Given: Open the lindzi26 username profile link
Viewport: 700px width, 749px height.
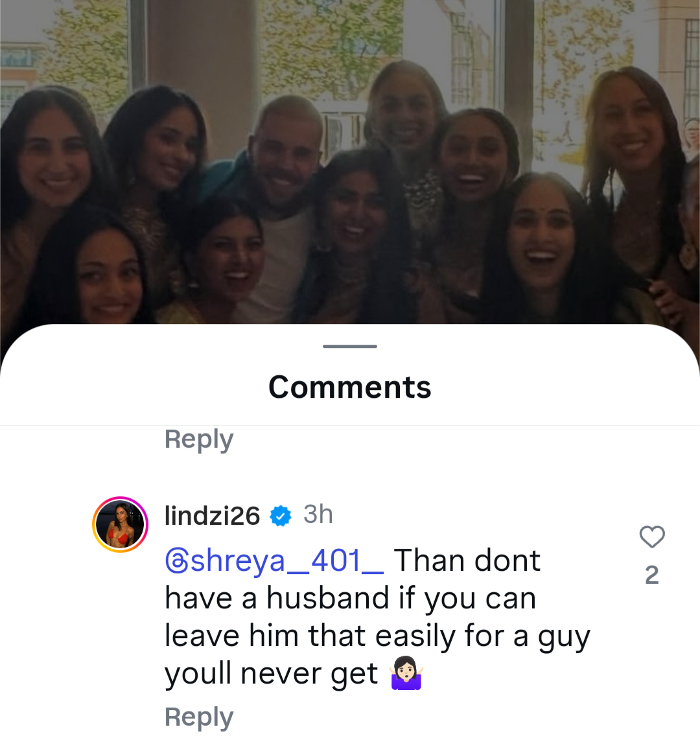Looking at the screenshot, I should [212, 516].
